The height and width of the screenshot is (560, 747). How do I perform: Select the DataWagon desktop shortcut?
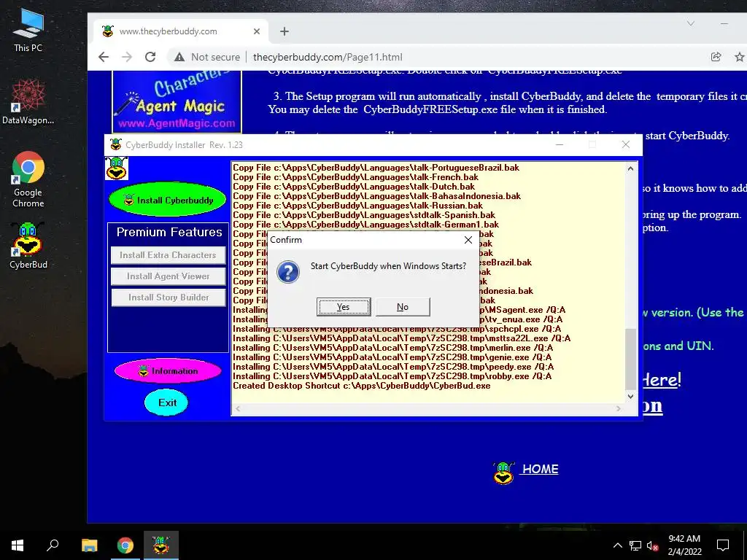point(28,102)
